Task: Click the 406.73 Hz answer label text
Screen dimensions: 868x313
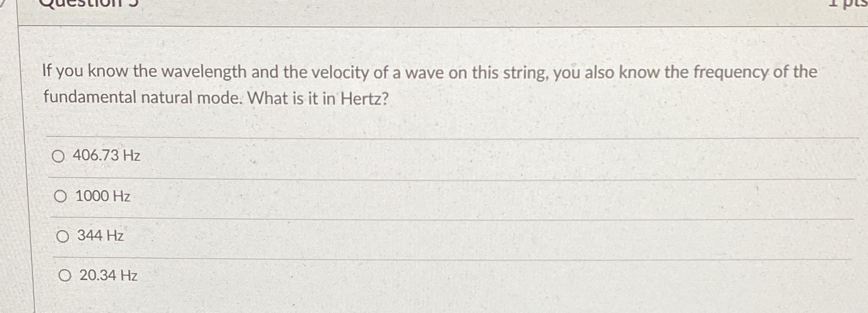Action: pyautogui.click(x=106, y=156)
